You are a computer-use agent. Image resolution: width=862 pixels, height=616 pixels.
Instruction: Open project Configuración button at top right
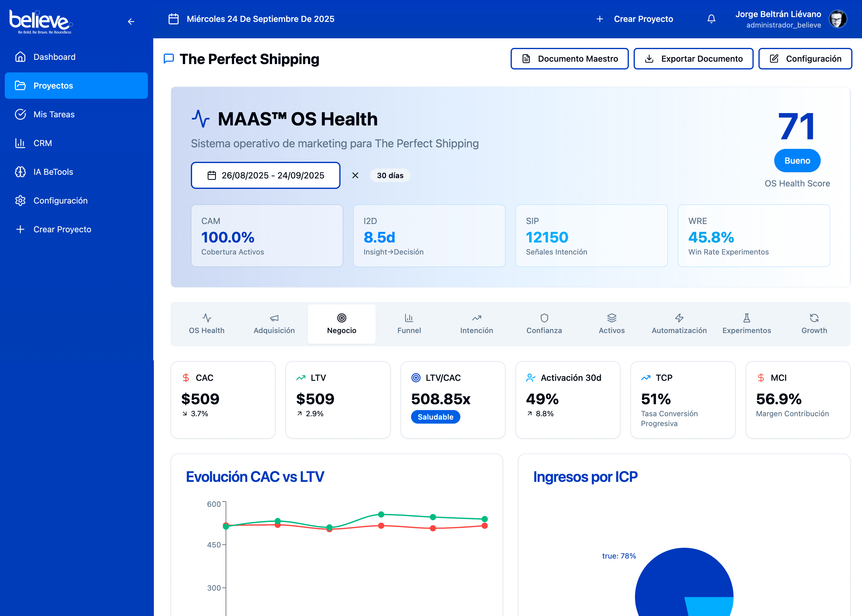[805, 59]
